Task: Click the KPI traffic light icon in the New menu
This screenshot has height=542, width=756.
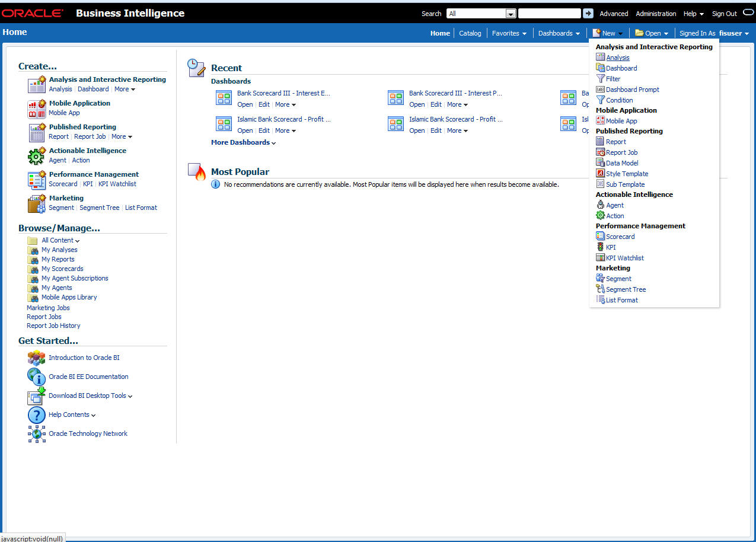Action: coord(600,247)
